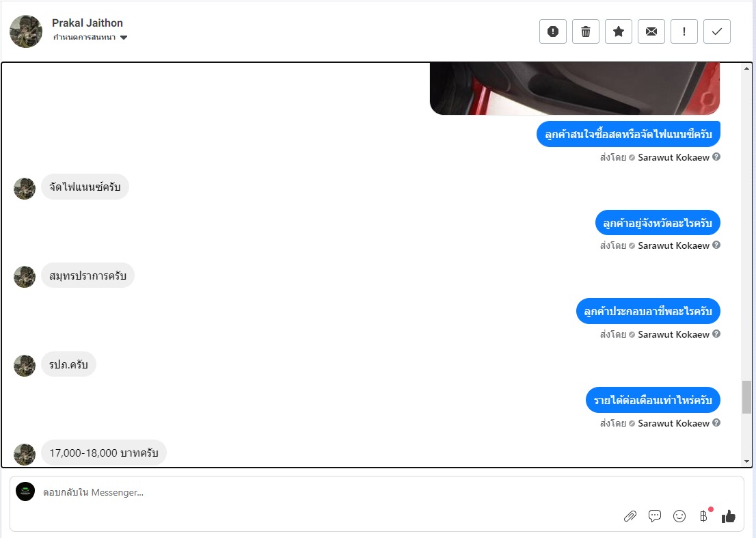Open the red car photo in the chat
This screenshot has width=756, height=538.
pyautogui.click(x=575, y=88)
